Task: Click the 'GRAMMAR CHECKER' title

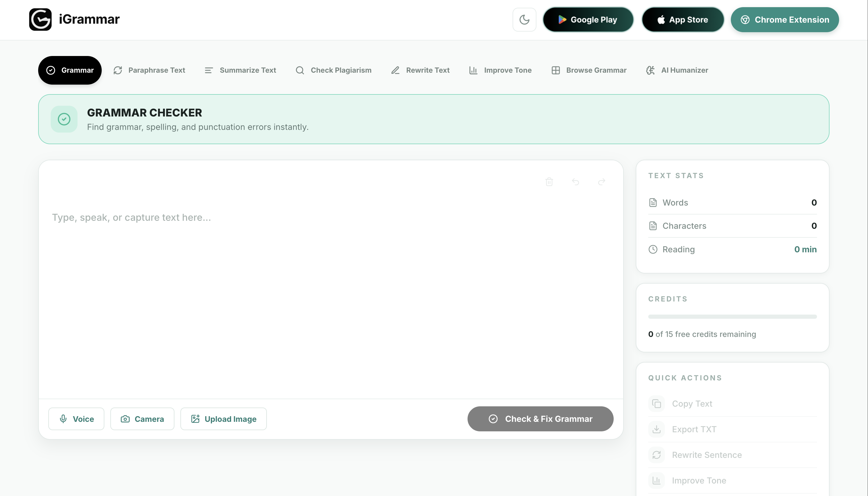Action: pyautogui.click(x=145, y=113)
